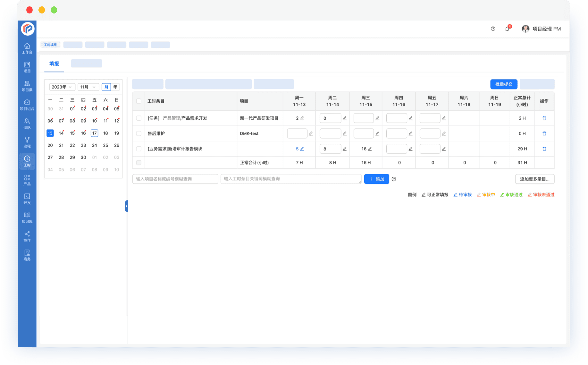Delete the 产品需求开发 task row via trash icon
Image resolution: width=588 pixels, height=365 pixels.
(x=544, y=118)
